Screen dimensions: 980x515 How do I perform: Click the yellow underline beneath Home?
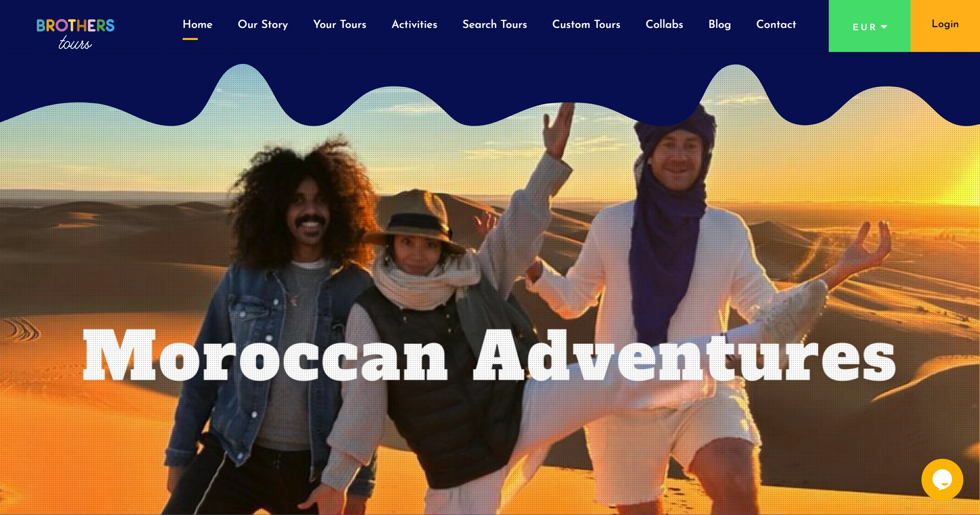click(x=190, y=39)
